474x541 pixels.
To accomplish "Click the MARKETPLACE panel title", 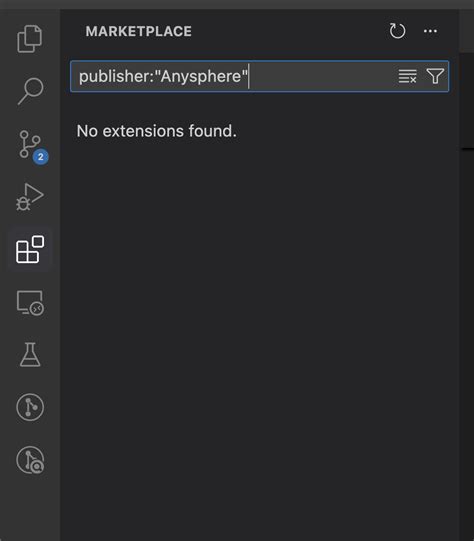I will (138, 31).
